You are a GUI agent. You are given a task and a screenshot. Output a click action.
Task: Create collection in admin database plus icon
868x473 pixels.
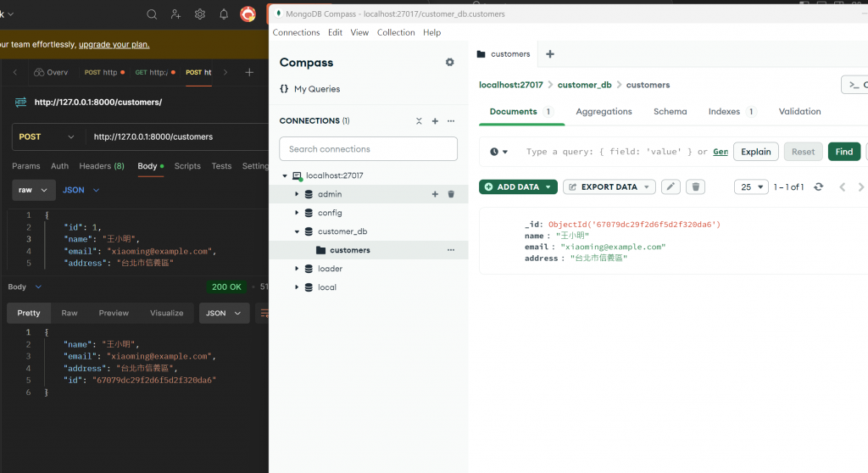(x=435, y=194)
